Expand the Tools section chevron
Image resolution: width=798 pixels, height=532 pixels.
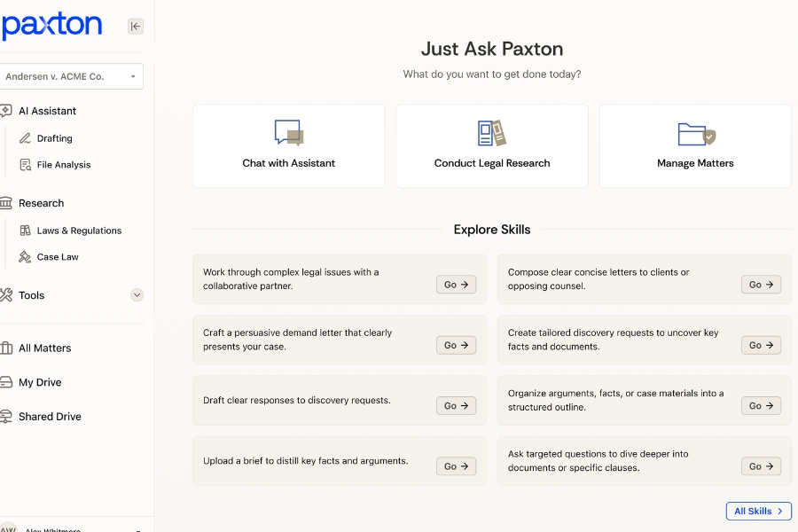137,295
